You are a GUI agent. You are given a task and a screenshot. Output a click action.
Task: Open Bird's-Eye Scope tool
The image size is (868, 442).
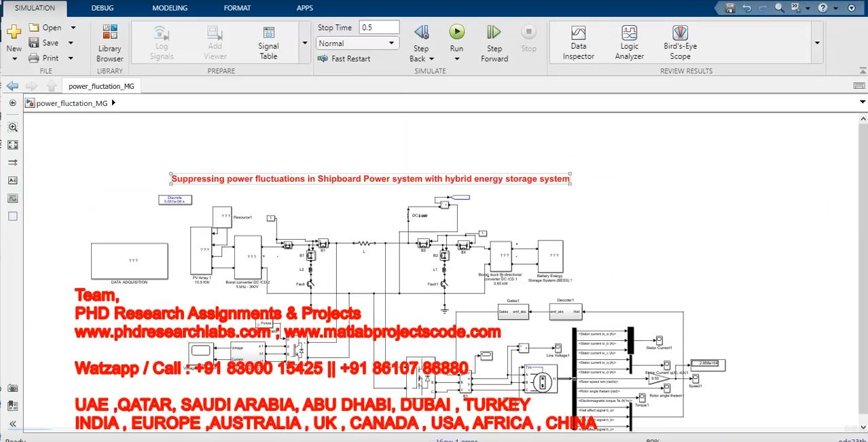(x=680, y=42)
